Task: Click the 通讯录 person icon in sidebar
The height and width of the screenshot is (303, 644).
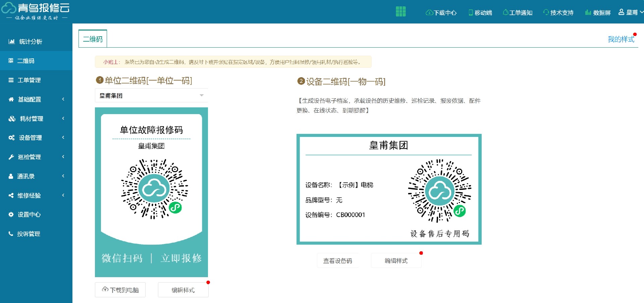Action: point(11,176)
